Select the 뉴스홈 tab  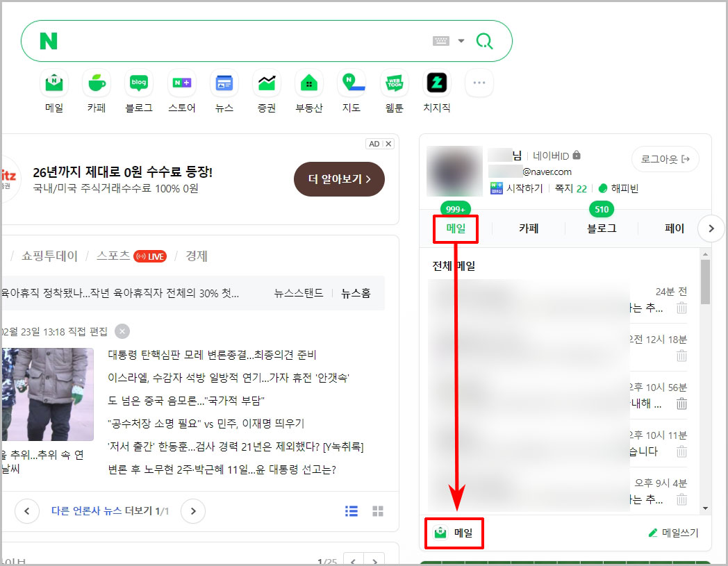tap(355, 292)
